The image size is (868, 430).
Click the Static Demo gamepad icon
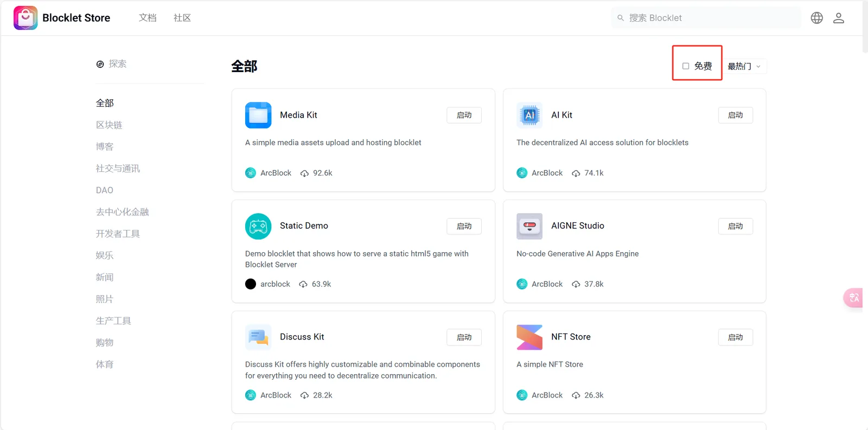[258, 226]
